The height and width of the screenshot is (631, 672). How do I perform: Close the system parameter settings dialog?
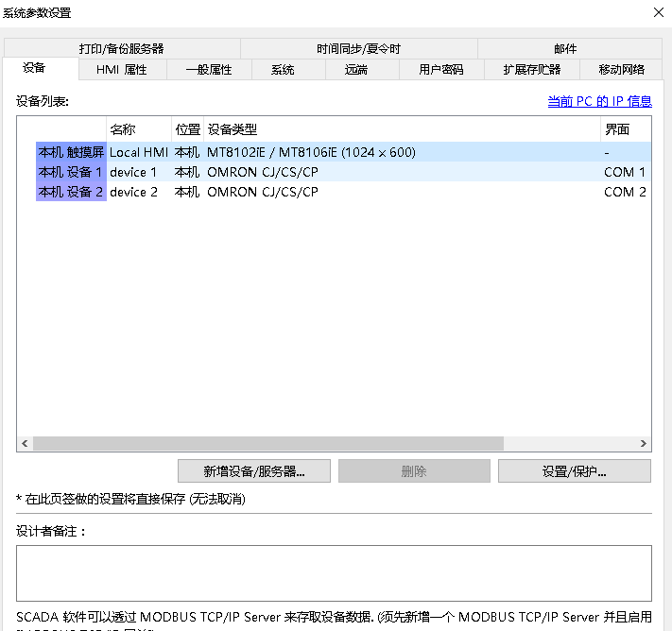[x=658, y=12]
